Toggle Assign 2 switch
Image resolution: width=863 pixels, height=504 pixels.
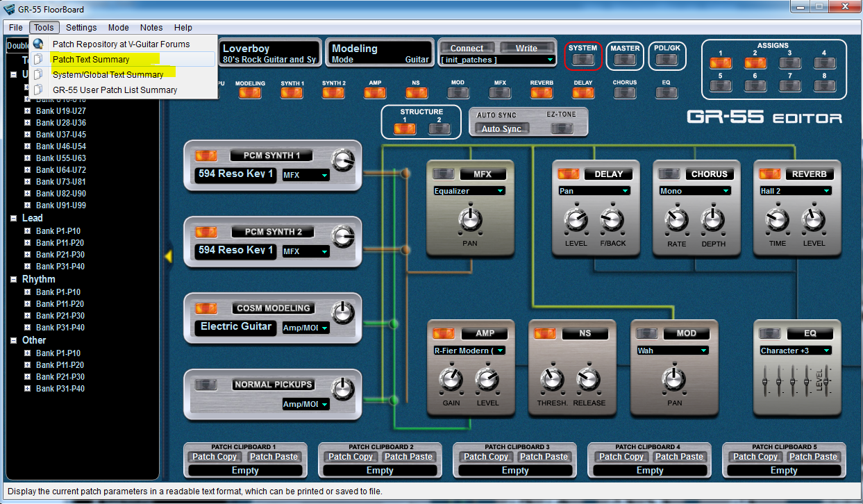(x=755, y=63)
